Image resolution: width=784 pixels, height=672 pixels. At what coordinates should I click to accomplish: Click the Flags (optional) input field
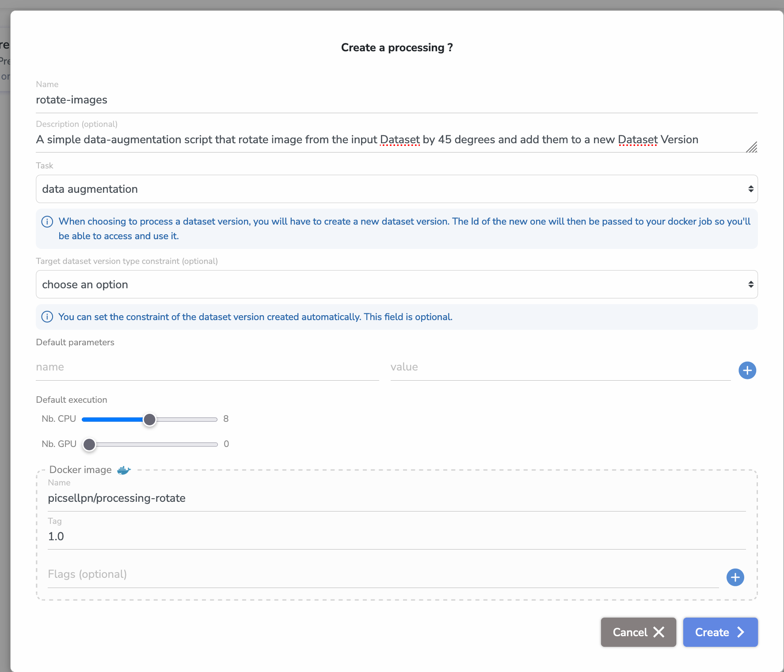click(x=383, y=575)
